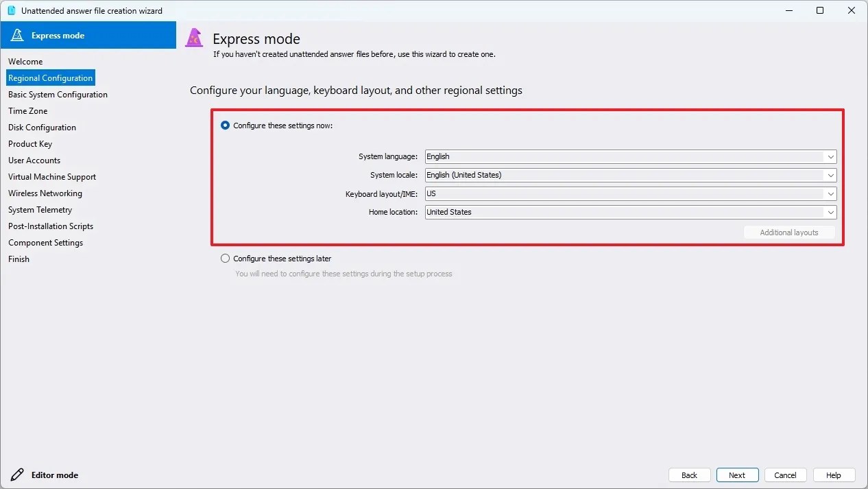This screenshot has height=489, width=868.
Task: Open the Disk Configuration section
Action: pyautogui.click(x=42, y=127)
